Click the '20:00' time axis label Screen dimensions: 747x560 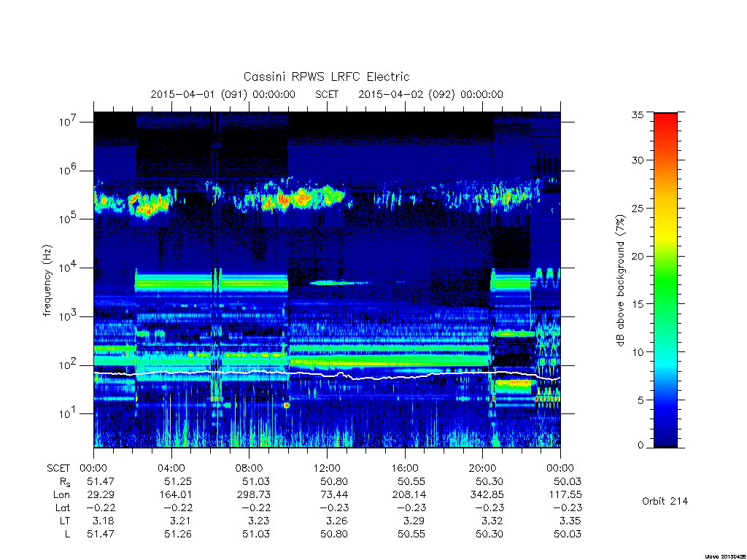483,468
